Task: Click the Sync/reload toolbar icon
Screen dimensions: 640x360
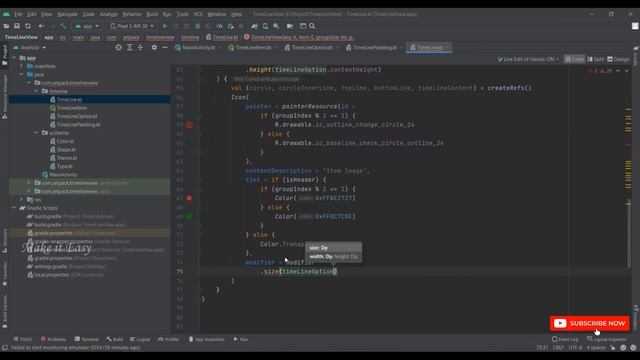Action: 28,26
